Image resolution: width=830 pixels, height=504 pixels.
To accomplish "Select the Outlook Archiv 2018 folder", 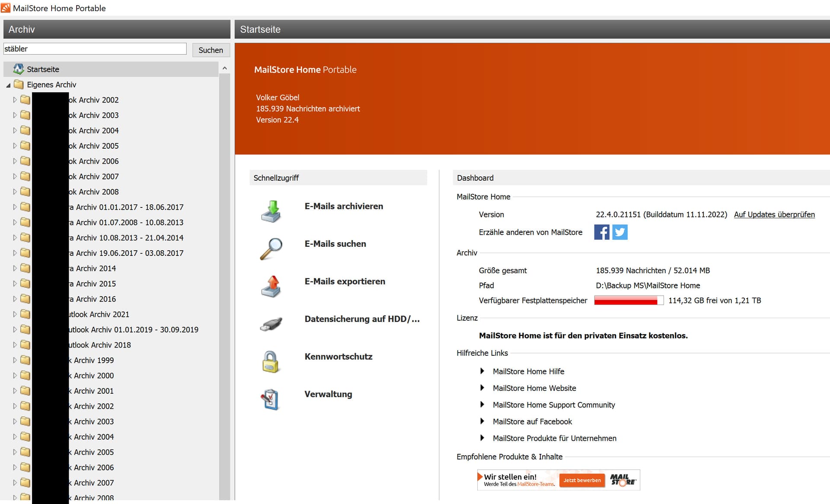I will pyautogui.click(x=100, y=345).
